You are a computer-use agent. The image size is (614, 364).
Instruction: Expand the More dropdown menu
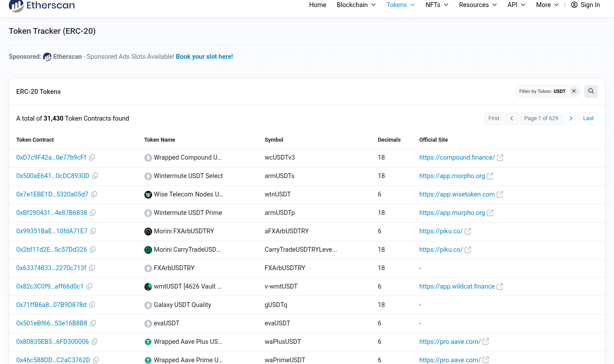(547, 5)
